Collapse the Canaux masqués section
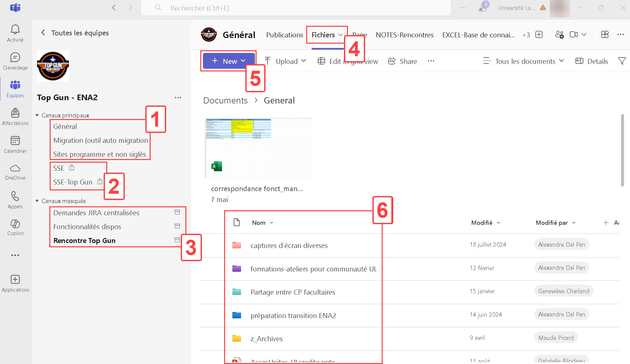Screen dimensions: 630x364 [x=37, y=201]
